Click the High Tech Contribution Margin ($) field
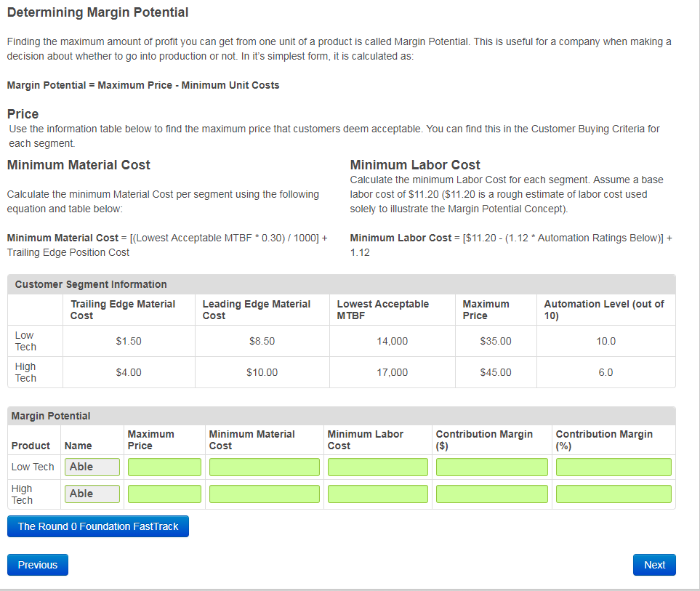Image resolution: width=700 pixels, height=591 pixels. click(491, 494)
